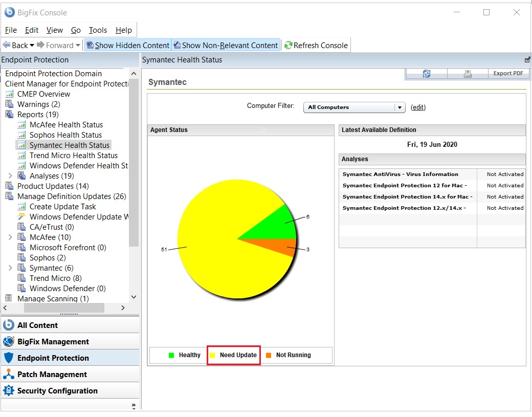
Task: Click the All Content domain icon
Action: tap(8, 325)
